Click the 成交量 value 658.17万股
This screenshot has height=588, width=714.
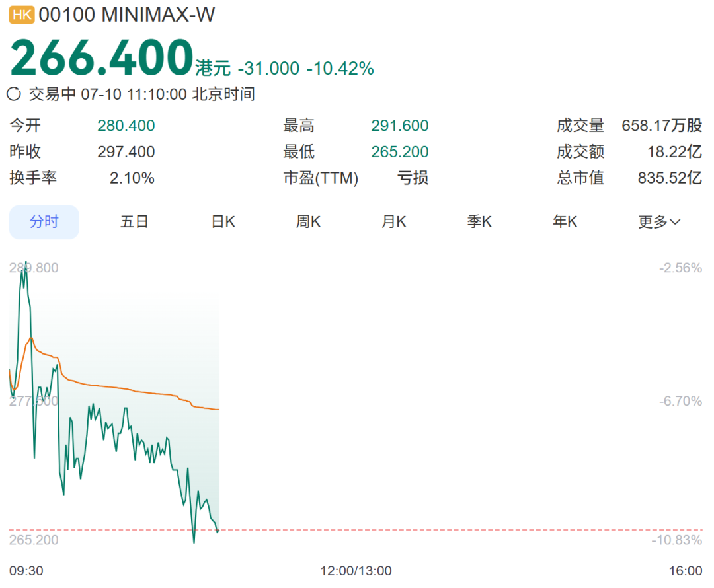click(662, 126)
